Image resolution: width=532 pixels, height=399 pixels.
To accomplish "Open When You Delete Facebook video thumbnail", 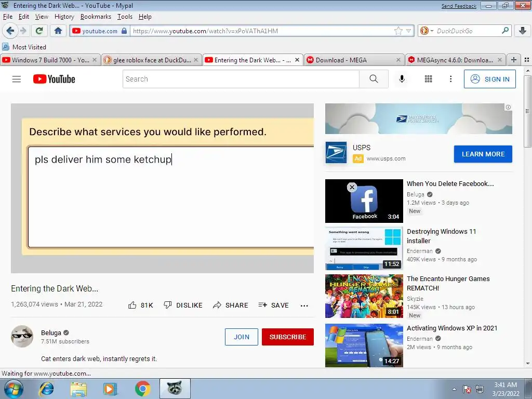I will tap(364, 201).
